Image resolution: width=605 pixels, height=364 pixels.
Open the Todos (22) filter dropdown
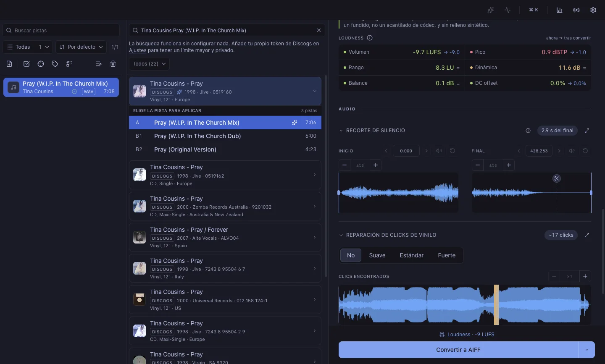click(149, 64)
